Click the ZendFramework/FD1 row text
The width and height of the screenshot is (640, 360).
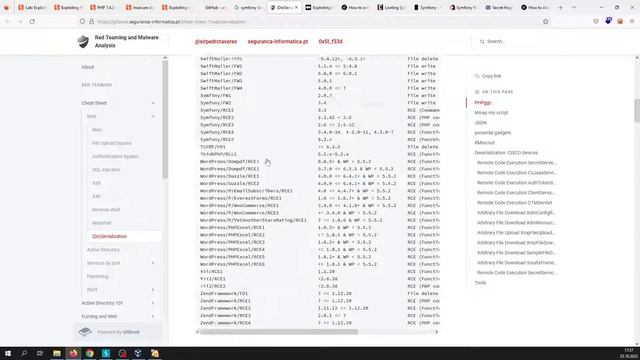224,293
